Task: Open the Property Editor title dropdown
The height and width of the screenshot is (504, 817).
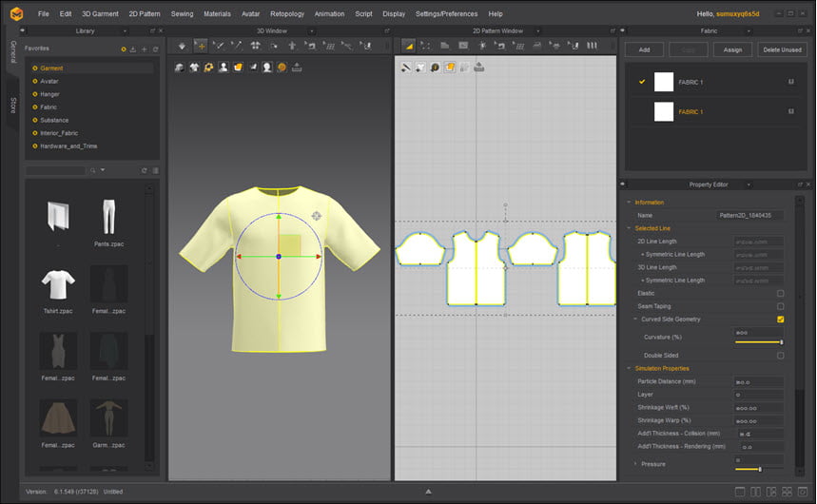Action: click(x=749, y=184)
